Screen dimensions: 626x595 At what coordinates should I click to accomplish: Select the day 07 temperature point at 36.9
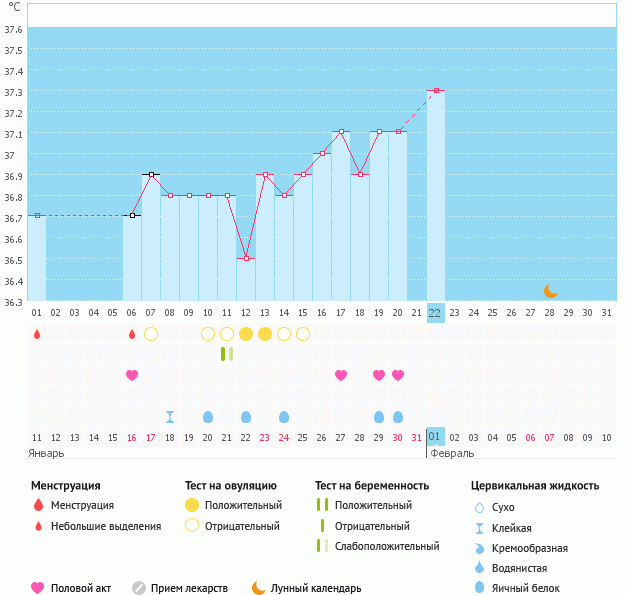pos(151,174)
